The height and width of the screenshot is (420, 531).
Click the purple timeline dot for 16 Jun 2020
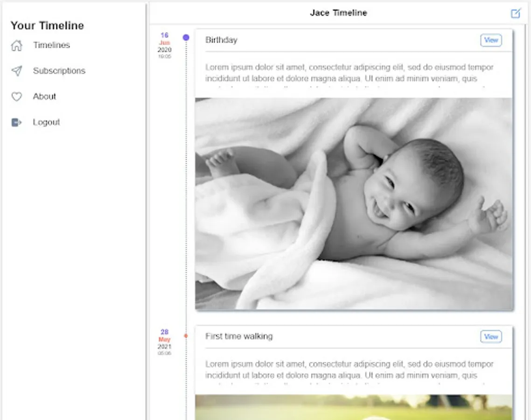[186, 38]
